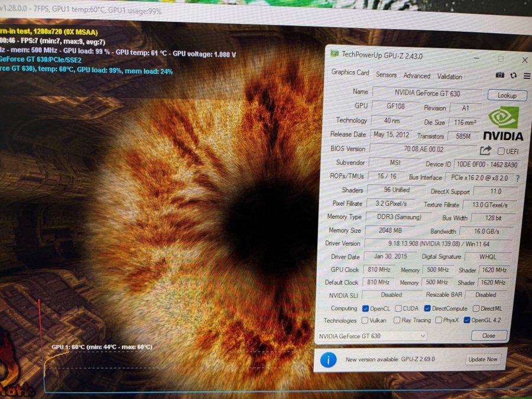Click the BIOS Version field
The width and height of the screenshot is (532, 399).
pos(423,149)
